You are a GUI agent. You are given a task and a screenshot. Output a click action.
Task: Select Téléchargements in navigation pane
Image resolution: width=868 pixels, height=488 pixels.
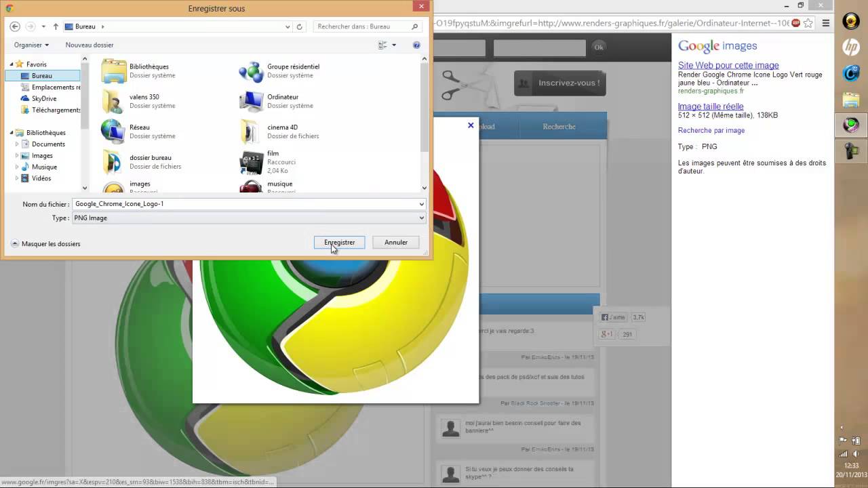pos(51,110)
